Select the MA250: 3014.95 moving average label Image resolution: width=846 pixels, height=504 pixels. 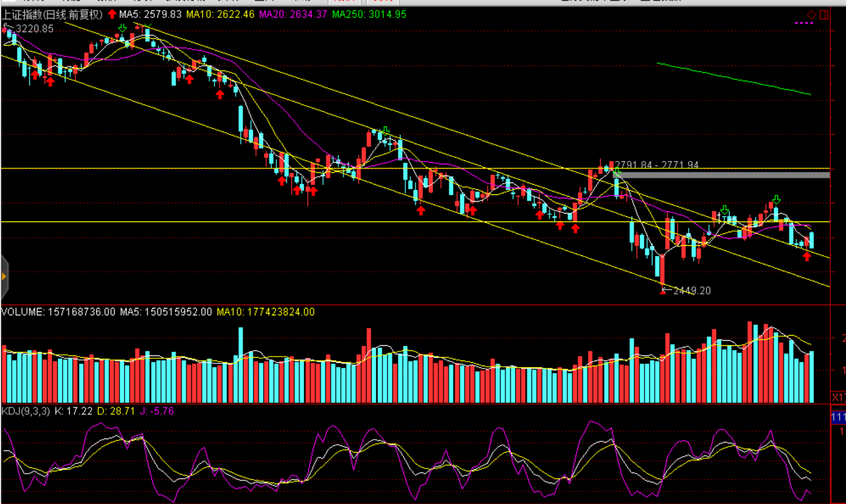369,14
